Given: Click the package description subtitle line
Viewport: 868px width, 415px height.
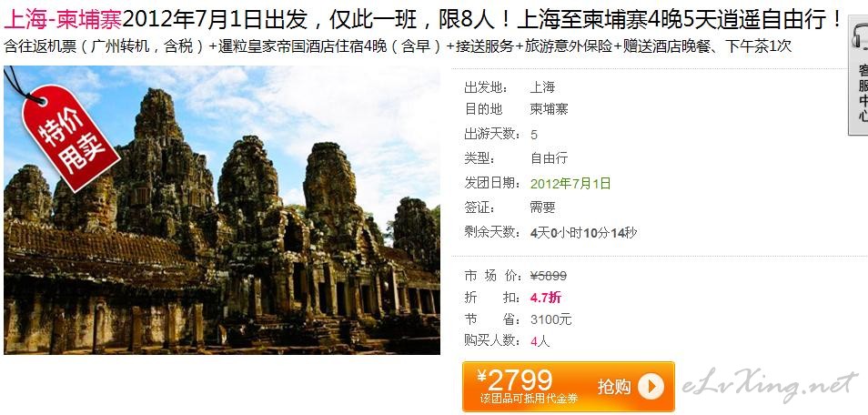Looking at the screenshot, I should [x=398, y=46].
